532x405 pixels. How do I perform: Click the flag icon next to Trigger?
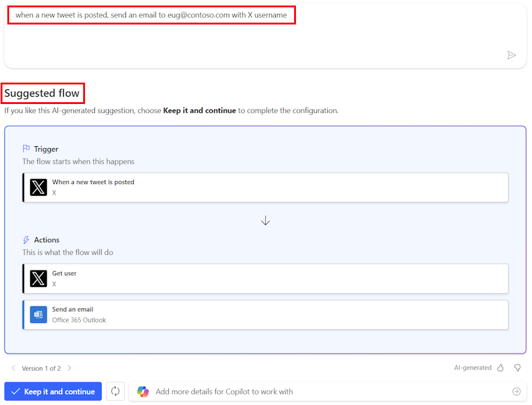pyautogui.click(x=25, y=148)
